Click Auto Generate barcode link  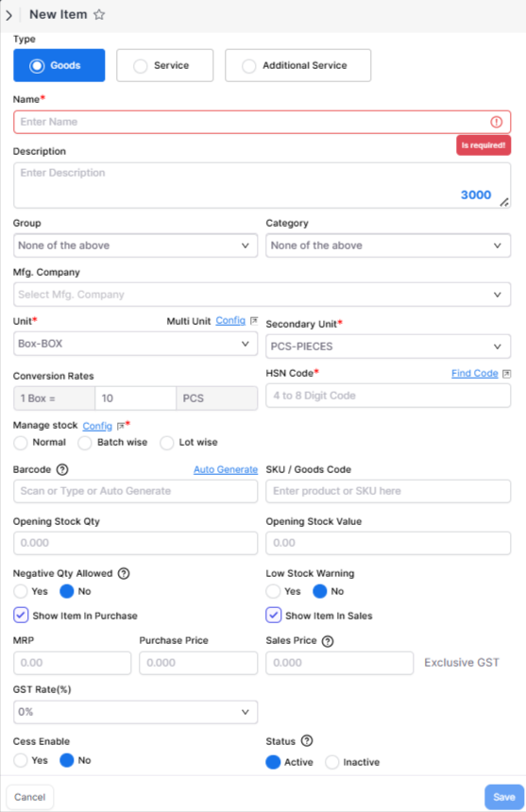(225, 469)
